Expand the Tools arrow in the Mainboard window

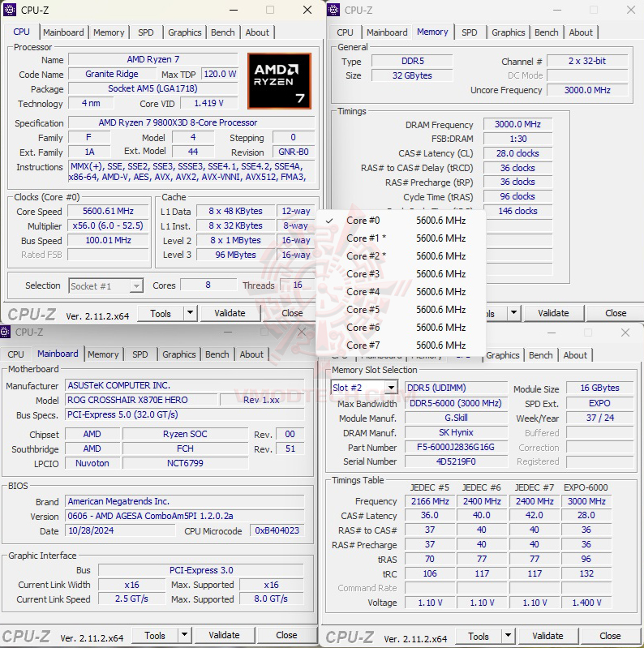(184, 635)
